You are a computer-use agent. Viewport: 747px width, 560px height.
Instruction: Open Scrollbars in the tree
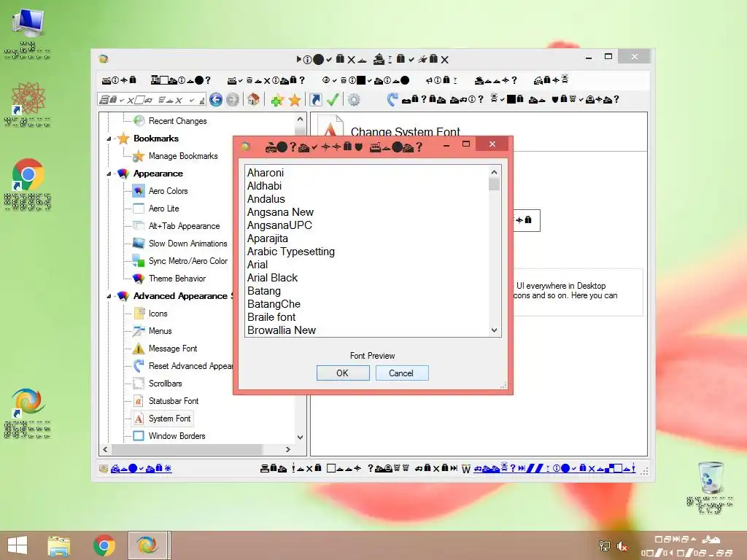[x=165, y=384]
